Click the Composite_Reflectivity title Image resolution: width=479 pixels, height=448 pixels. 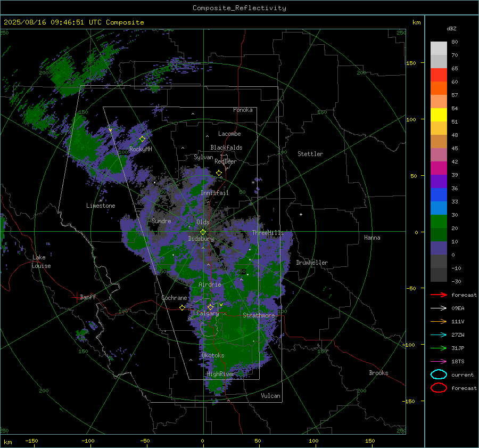pyautogui.click(x=240, y=8)
